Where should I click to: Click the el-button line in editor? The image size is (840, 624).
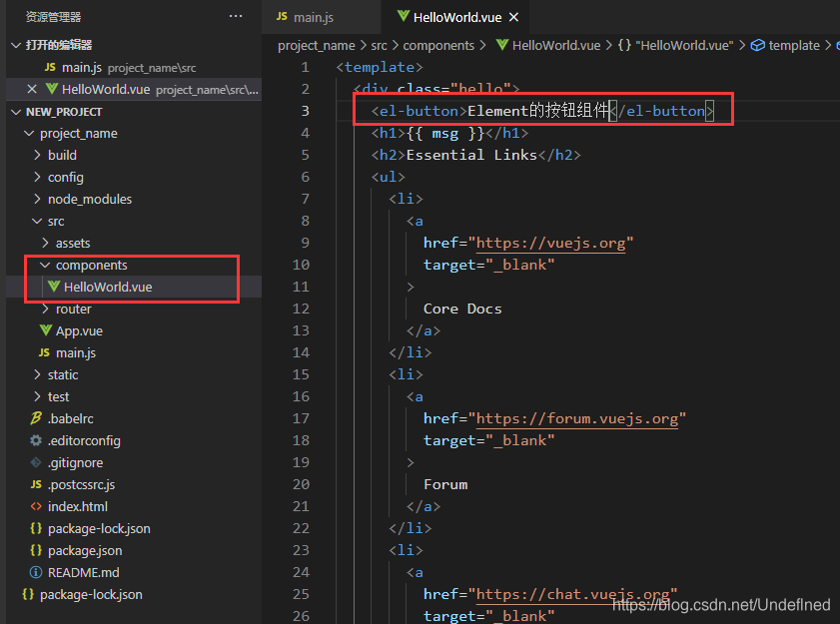point(542,111)
